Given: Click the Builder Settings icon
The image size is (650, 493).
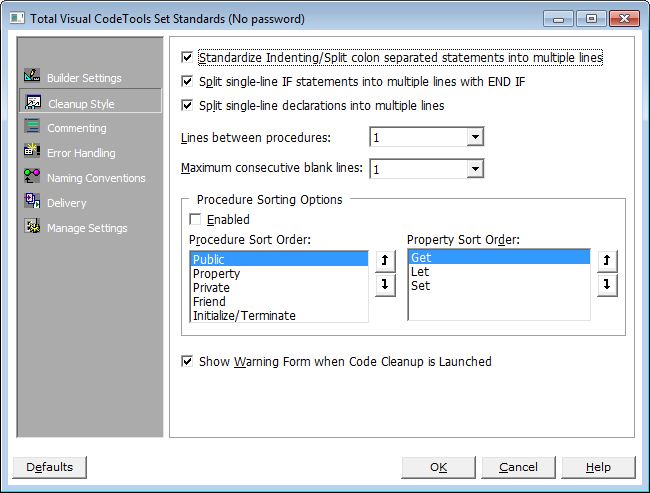Looking at the screenshot, I should pos(31,77).
